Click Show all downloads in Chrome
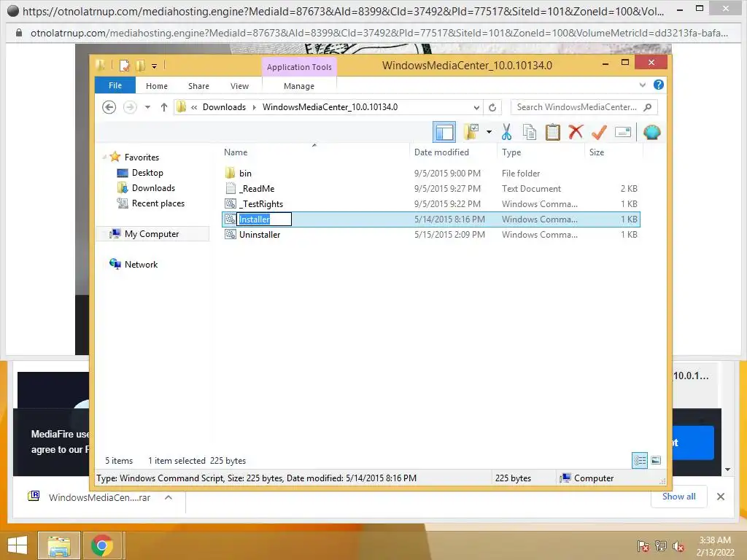The image size is (747, 560). [x=679, y=496]
